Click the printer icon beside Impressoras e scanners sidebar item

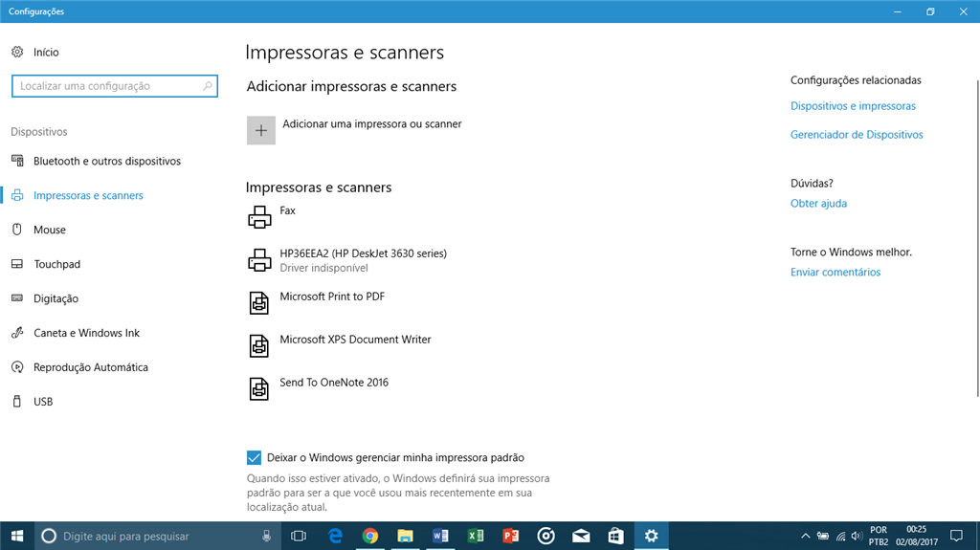pyautogui.click(x=17, y=195)
